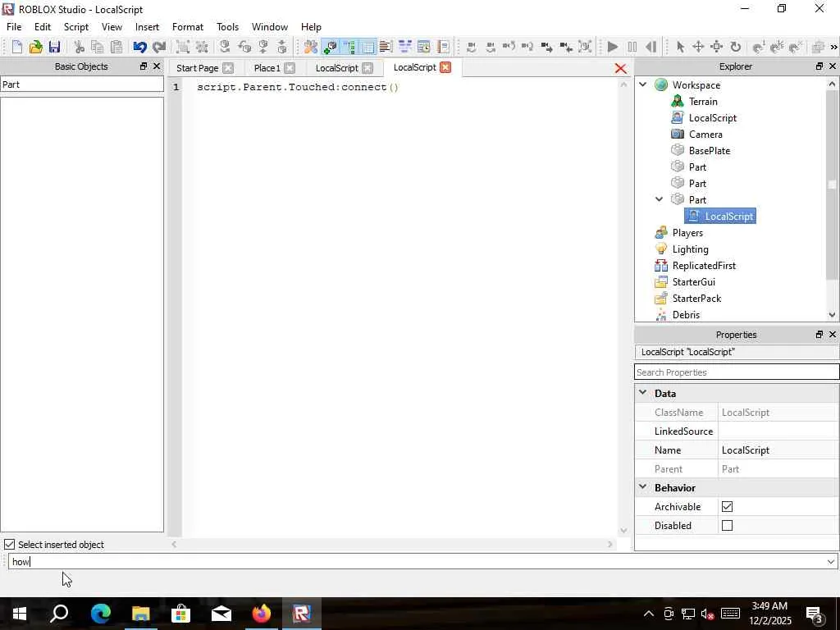Choose the Select arrow tool
This screenshot has height=630, width=840.
pos(680,47)
